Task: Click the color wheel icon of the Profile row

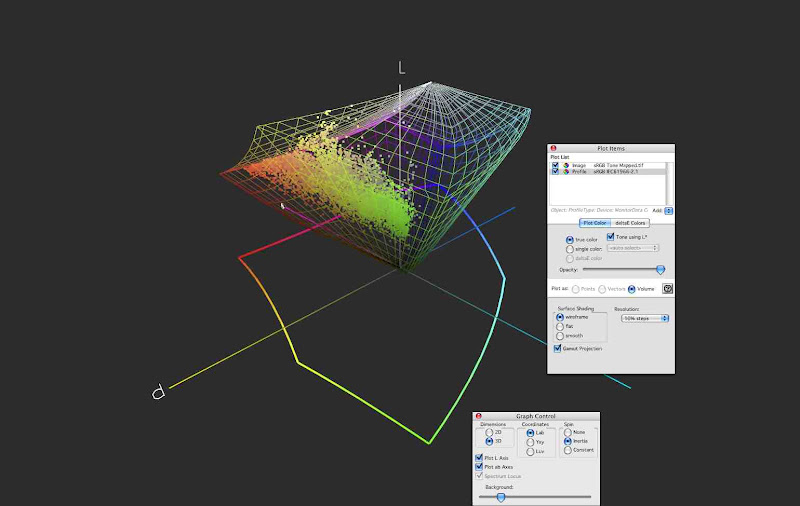Action: click(566, 172)
